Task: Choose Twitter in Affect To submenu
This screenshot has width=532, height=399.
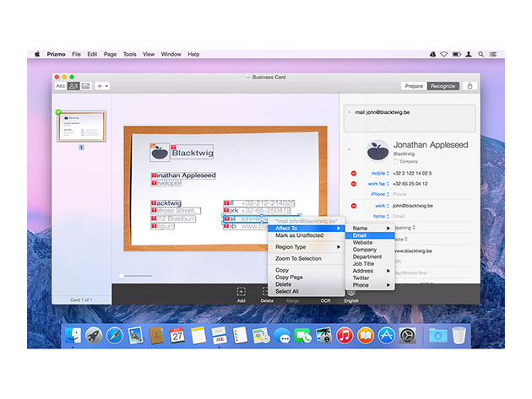Action: coord(370,278)
